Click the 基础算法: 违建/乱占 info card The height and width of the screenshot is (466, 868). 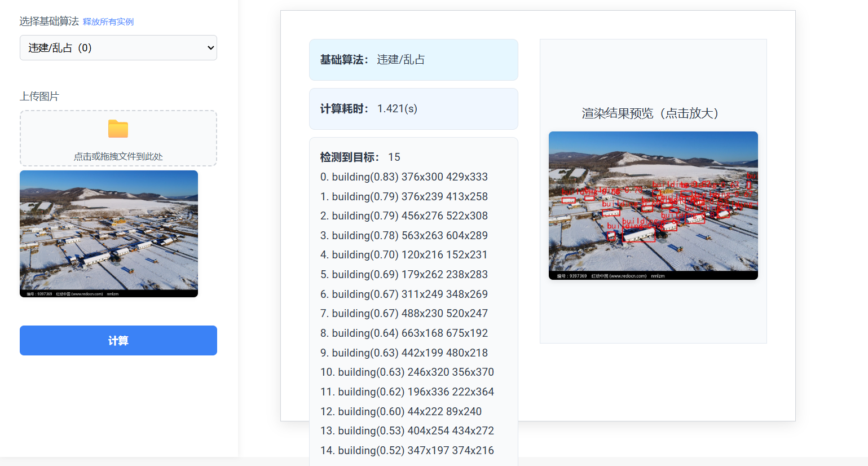(x=413, y=59)
